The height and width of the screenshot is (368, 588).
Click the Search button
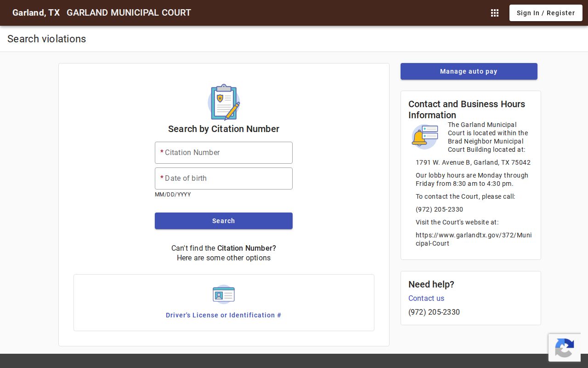pos(224,221)
